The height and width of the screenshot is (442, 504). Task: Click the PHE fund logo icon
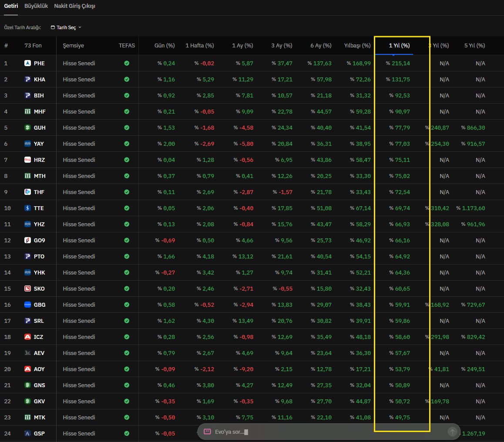click(28, 63)
